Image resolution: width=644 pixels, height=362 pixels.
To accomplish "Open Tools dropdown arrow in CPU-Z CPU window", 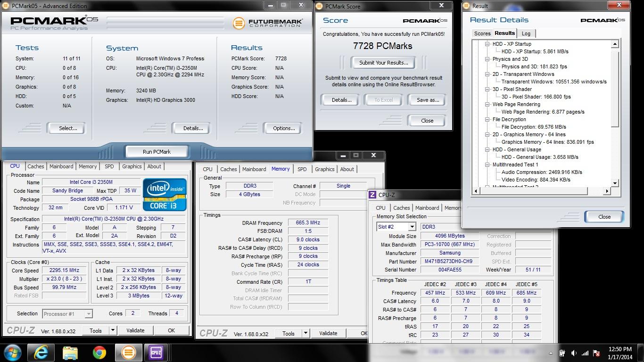I will [113, 330].
